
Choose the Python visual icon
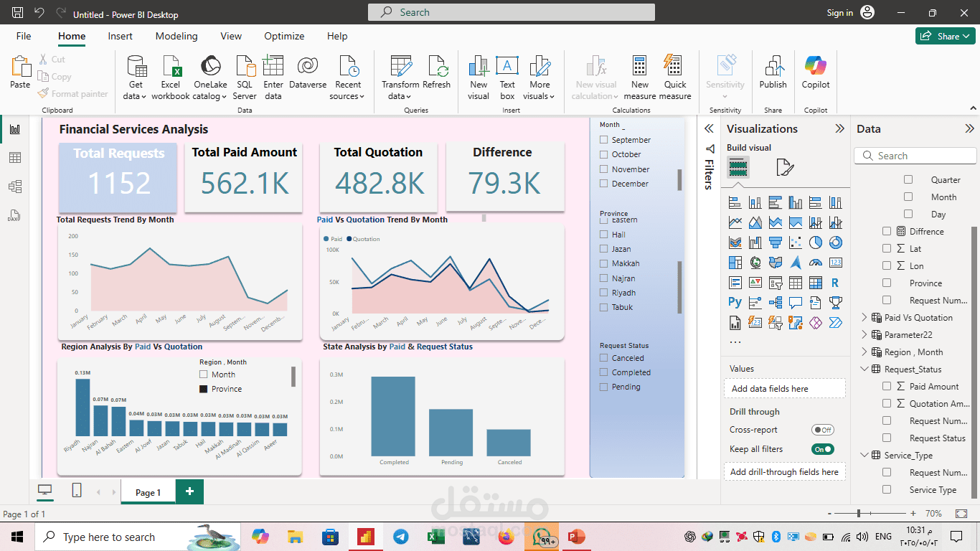pos(735,303)
